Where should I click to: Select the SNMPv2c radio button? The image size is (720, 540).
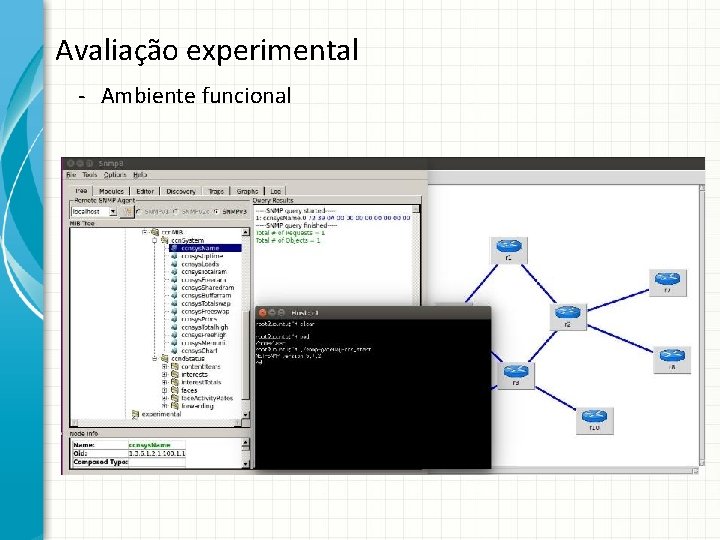(177, 212)
